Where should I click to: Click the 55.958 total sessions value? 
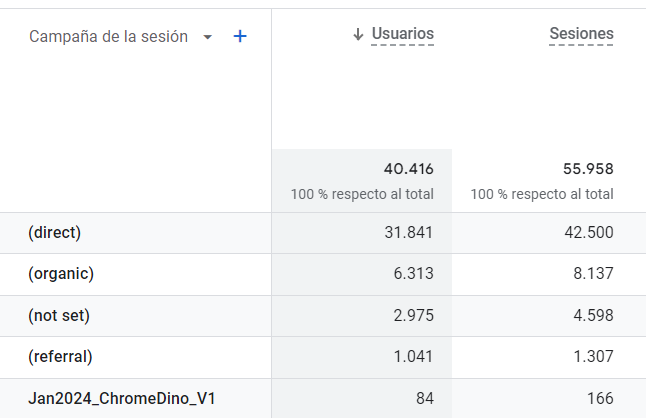588,168
